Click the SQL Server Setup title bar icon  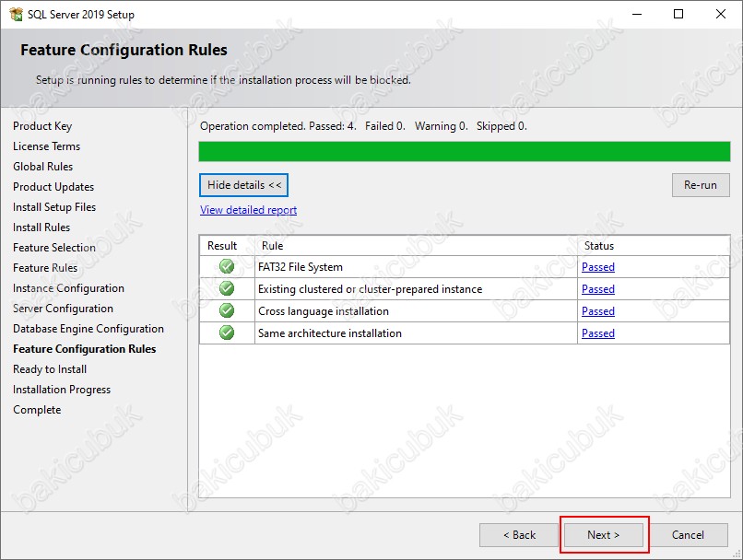pos(16,14)
